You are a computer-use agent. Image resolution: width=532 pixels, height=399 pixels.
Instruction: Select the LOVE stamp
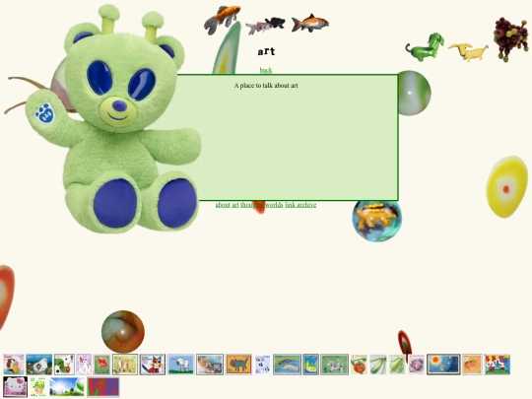pyautogui.click(x=103, y=386)
